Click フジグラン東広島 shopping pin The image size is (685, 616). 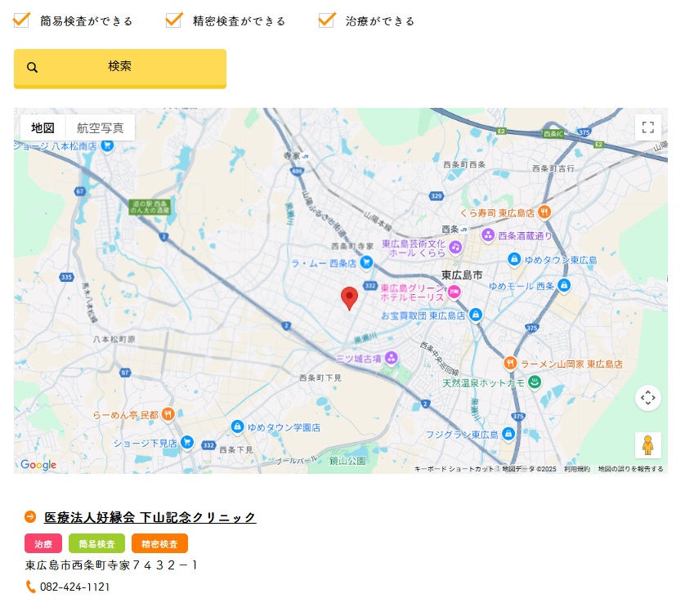click(508, 434)
